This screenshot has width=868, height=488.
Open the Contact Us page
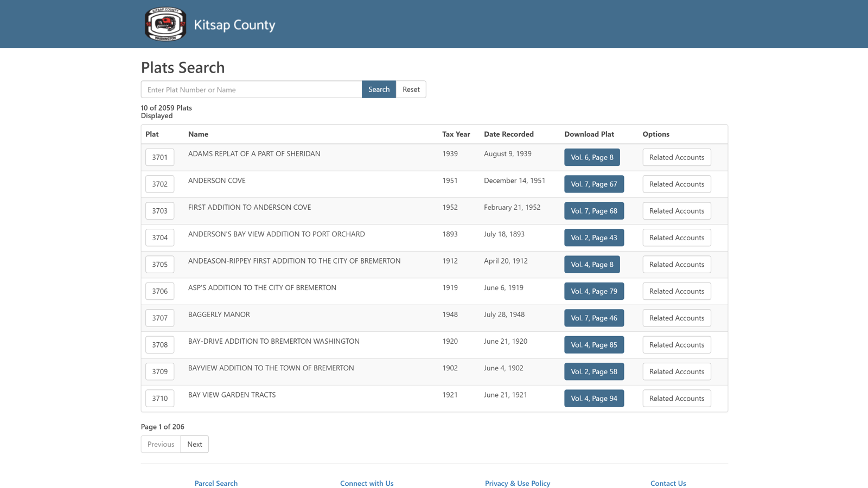668,483
